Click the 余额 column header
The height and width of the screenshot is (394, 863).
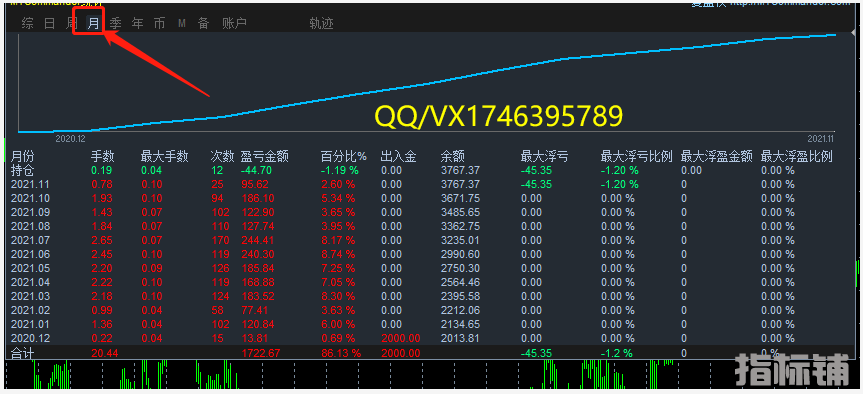pos(453,157)
